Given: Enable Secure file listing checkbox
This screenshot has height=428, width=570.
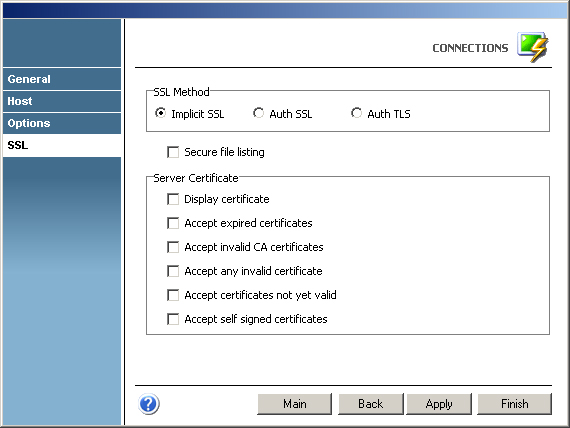Looking at the screenshot, I should [173, 152].
